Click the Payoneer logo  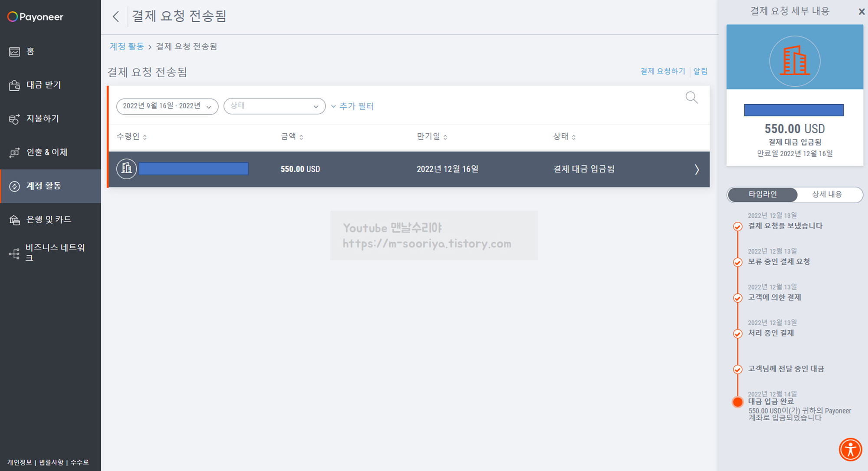36,17
